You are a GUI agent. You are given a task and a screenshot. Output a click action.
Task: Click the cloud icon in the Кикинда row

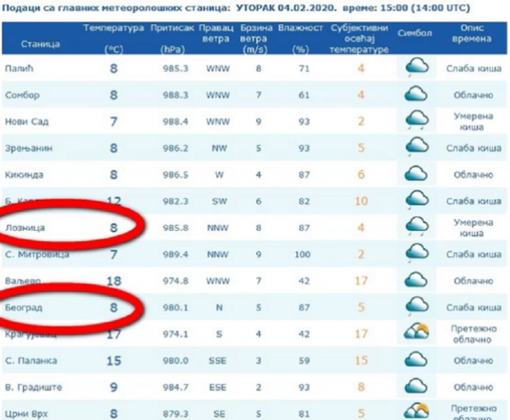pos(417,174)
